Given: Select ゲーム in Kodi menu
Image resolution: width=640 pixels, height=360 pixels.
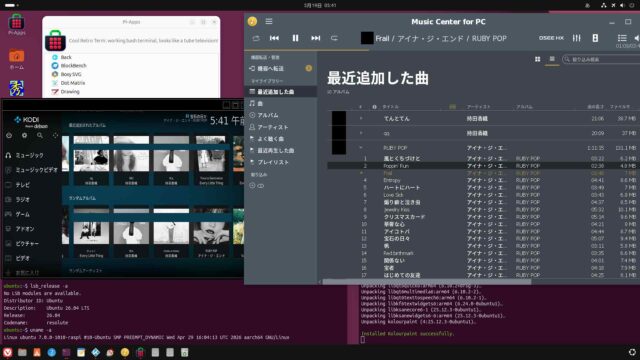Looking at the screenshot, I should [x=22, y=214].
